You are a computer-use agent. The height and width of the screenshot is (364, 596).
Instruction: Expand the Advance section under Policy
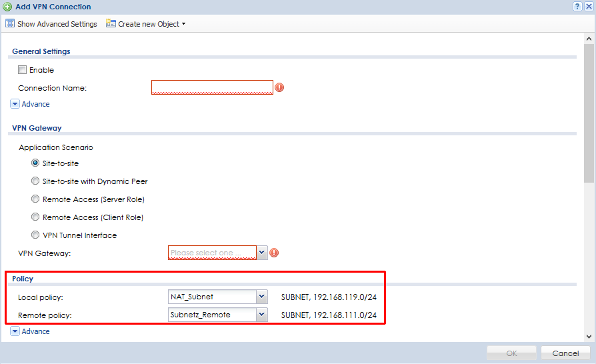click(x=15, y=331)
